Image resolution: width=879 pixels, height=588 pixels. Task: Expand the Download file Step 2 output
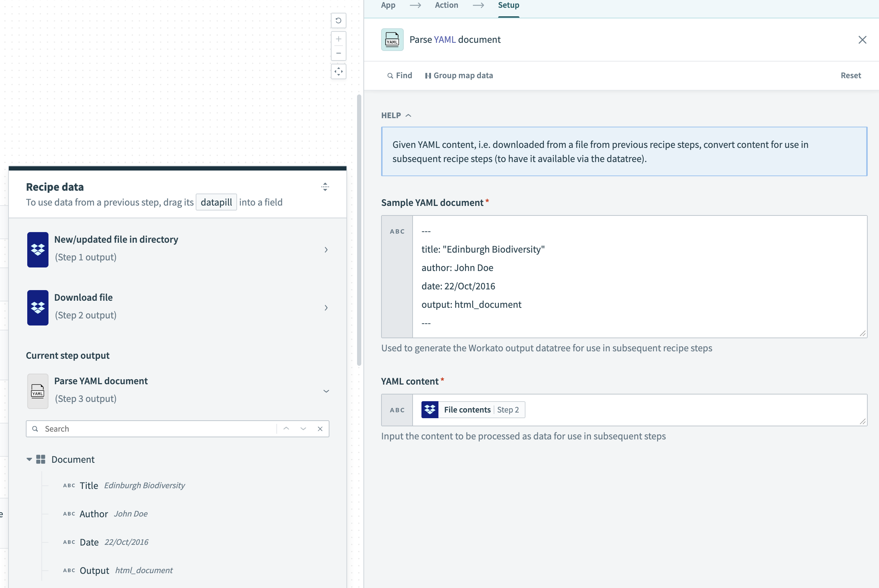(326, 307)
